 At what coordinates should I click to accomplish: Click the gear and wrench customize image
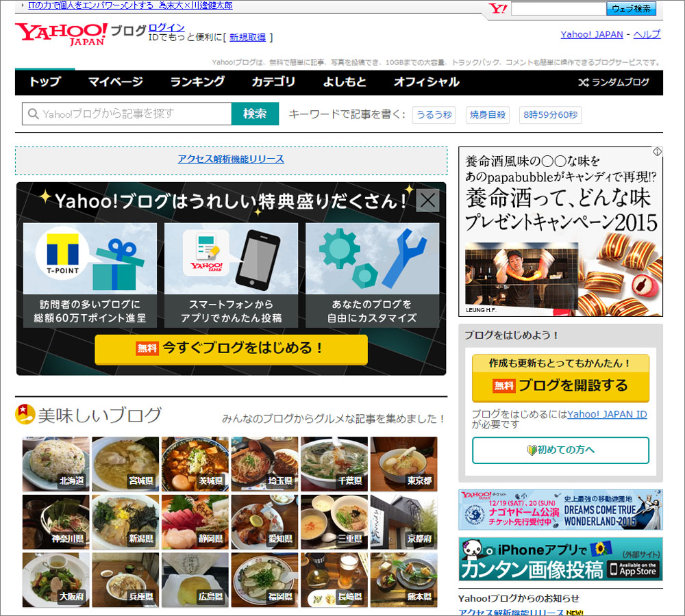372,259
